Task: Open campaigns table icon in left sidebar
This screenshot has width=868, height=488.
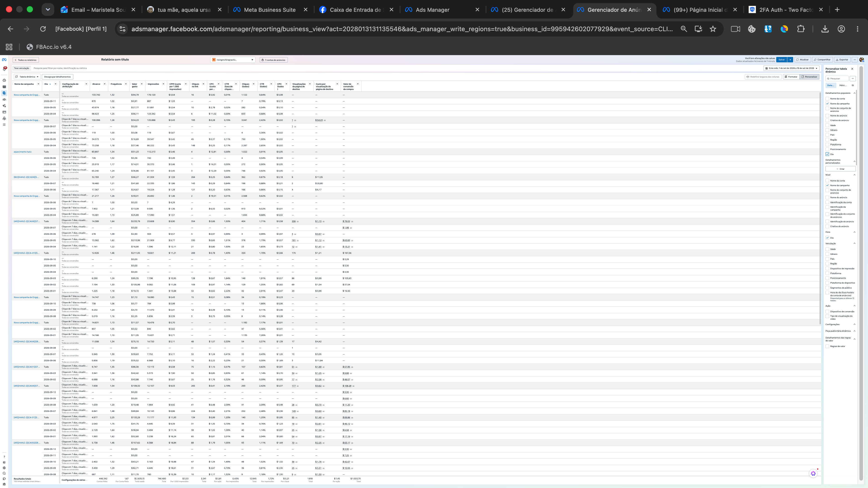Action: coord(4,87)
